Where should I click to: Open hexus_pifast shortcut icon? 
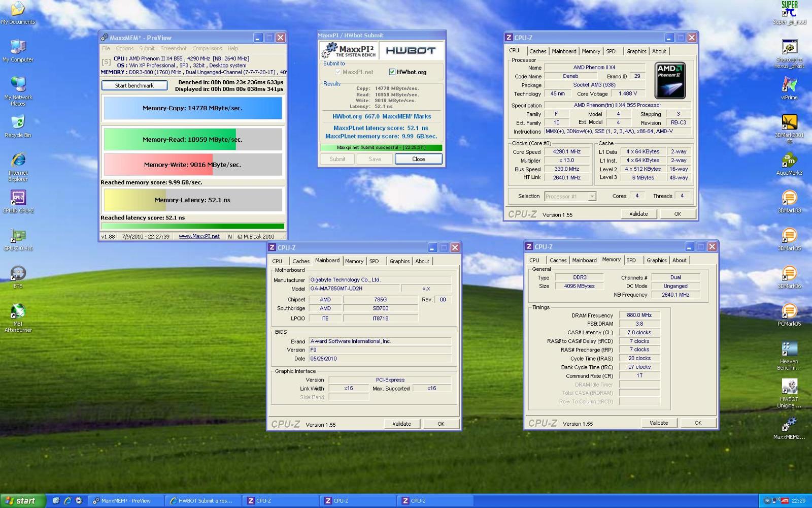click(x=789, y=53)
